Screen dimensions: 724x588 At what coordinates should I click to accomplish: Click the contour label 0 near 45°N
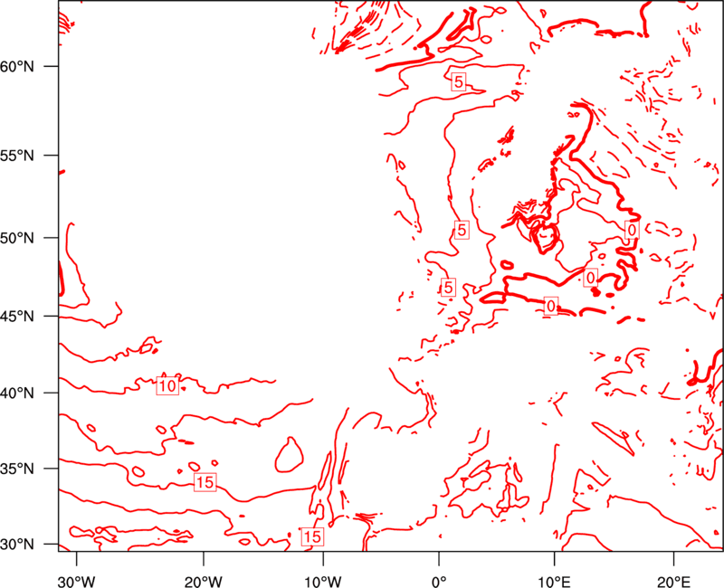click(x=551, y=307)
